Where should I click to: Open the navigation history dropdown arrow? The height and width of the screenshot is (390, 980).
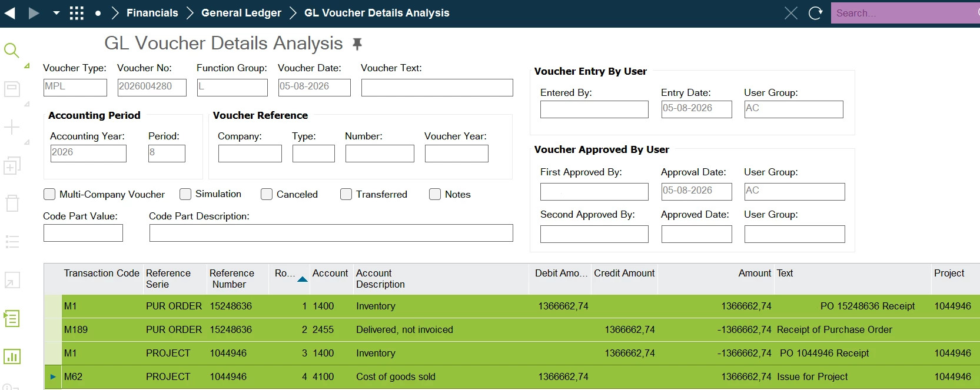click(x=57, y=13)
